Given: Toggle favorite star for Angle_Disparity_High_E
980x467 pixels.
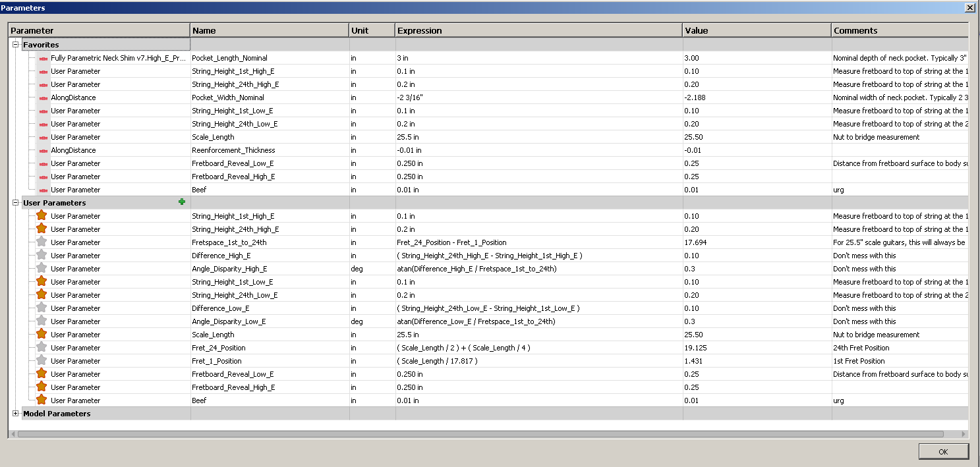Looking at the screenshot, I should [x=42, y=268].
